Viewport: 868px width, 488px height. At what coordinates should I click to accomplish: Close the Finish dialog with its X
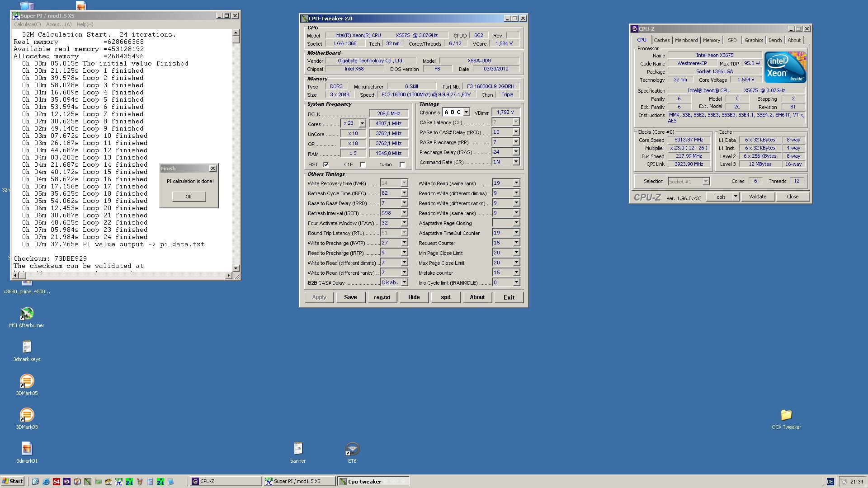[x=213, y=169]
